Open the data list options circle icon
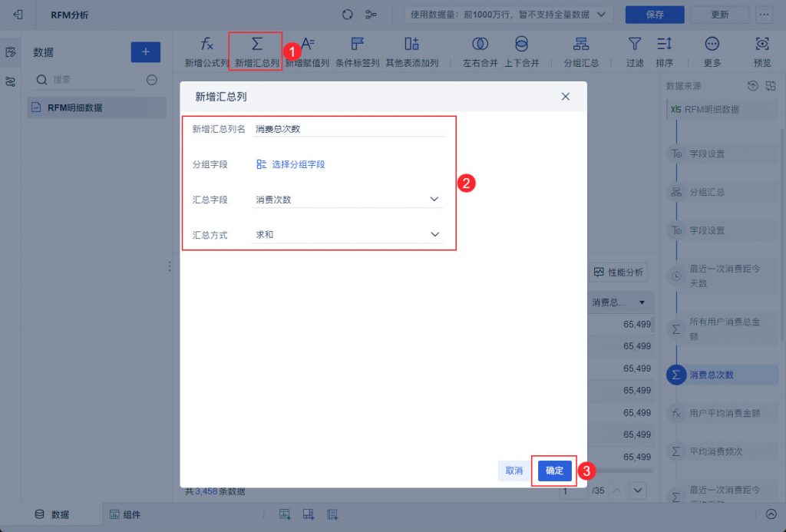The width and height of the screenshot is (786, 532). pos(152,80)
